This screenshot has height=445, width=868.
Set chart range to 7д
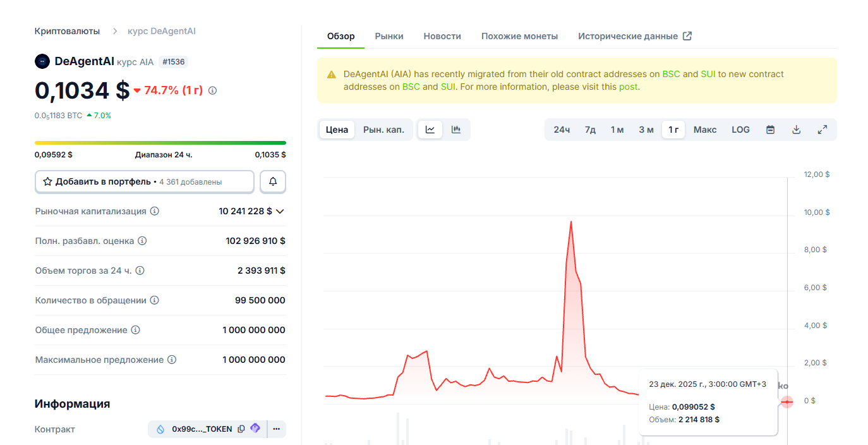point(590,130)
